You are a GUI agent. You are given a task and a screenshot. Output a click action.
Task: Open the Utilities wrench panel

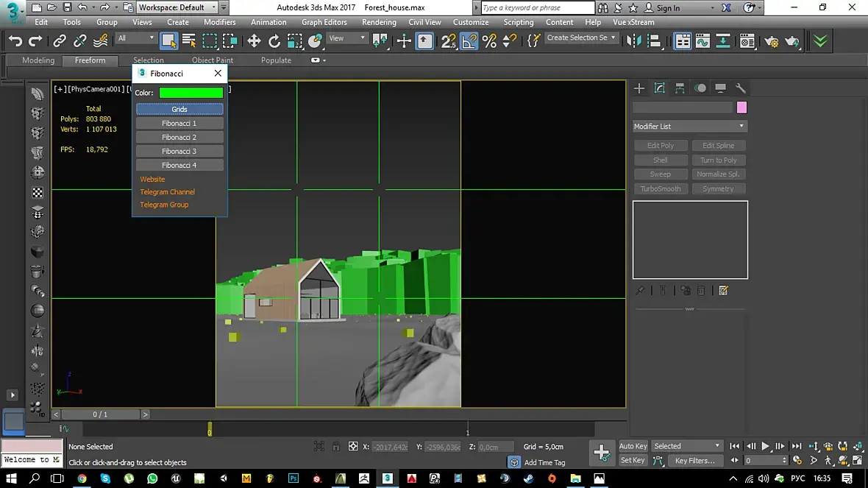741,88
